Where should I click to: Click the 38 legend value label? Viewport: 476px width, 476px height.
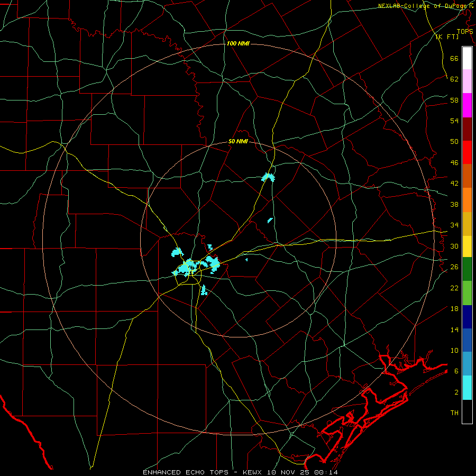[x=454, y=204]
